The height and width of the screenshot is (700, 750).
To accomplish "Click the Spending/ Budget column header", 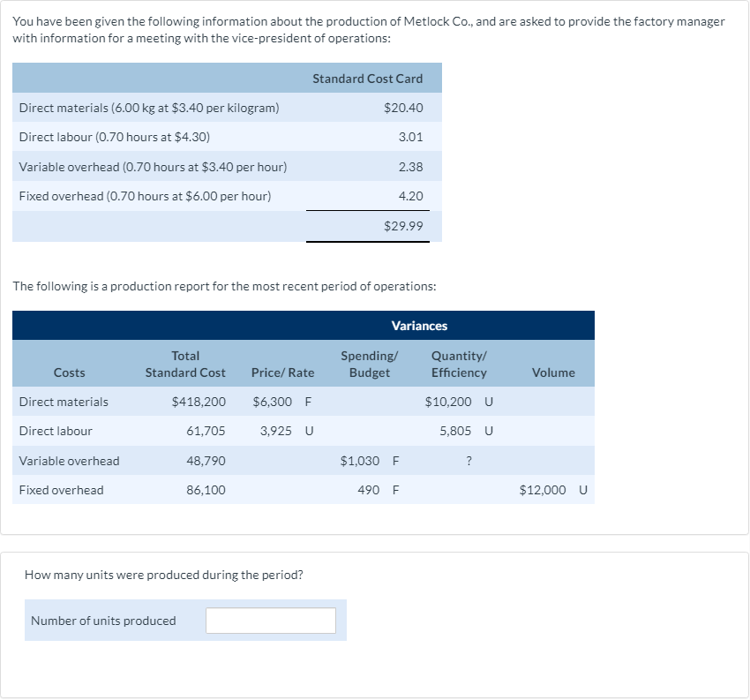I will tap(369, 365).
